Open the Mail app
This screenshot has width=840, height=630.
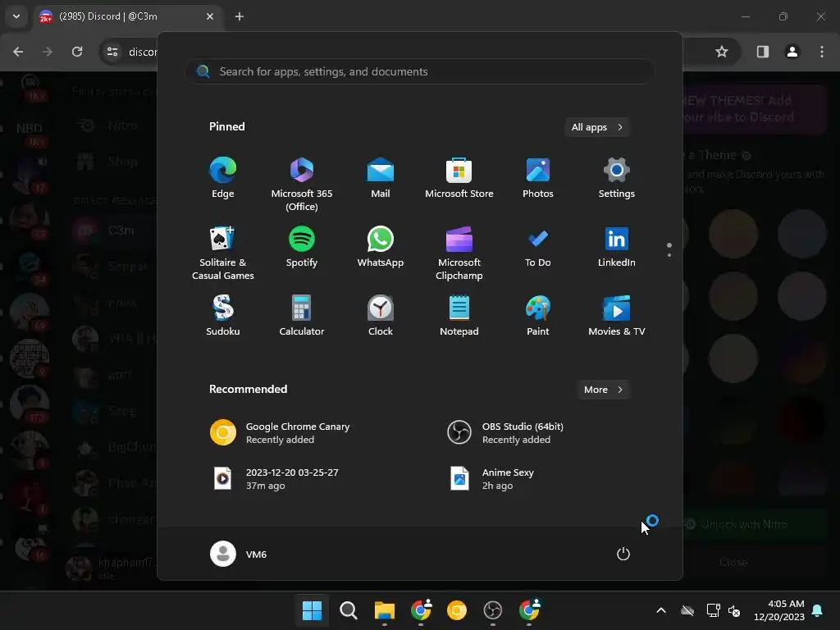381,178
